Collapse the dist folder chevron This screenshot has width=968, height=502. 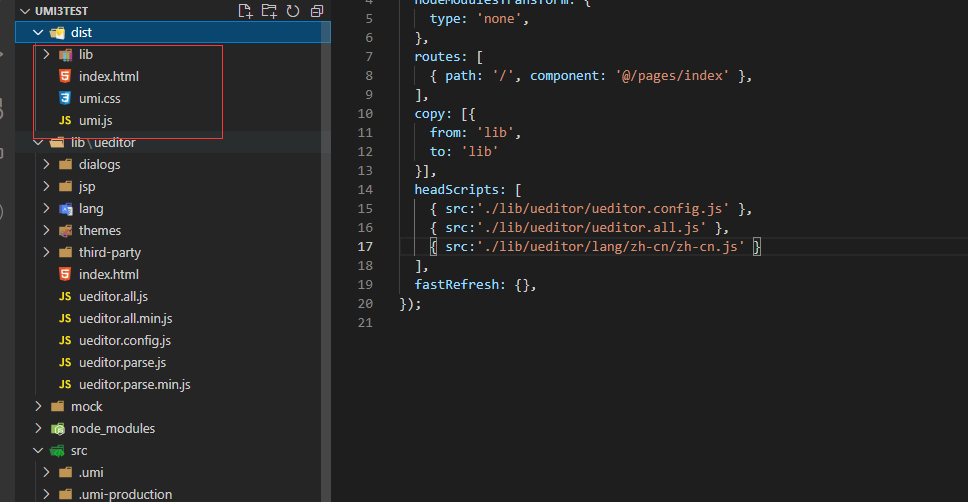[x=38, y=32]
